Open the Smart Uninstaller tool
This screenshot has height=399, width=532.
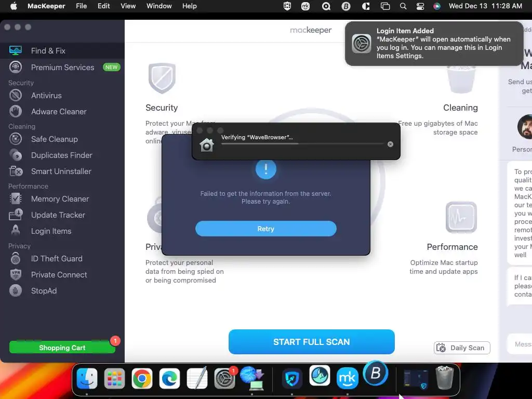[62, 171]
